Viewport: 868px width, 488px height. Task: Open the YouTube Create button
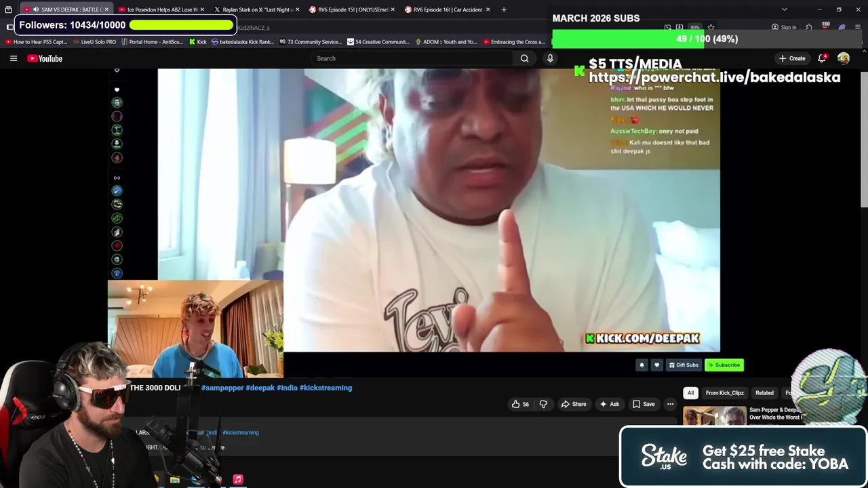pos(791,58)
